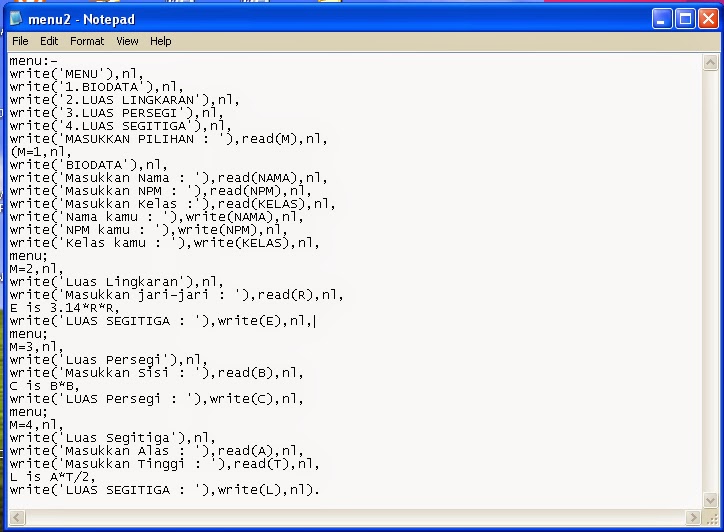This screenshot has width=724, height=532.
Task: Click the line write('2.LUAS LINGKARAN'),nl,
Action: [124, 100]
